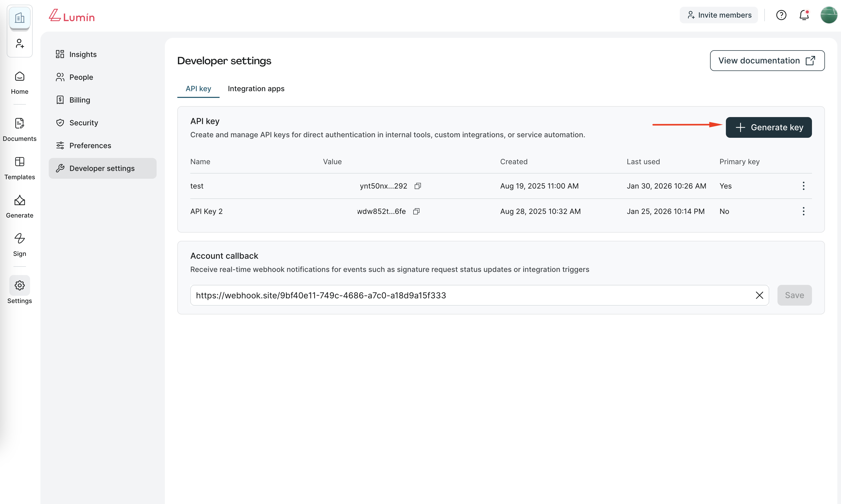
Task: Open View documentation link
Action: pos(767,60)
